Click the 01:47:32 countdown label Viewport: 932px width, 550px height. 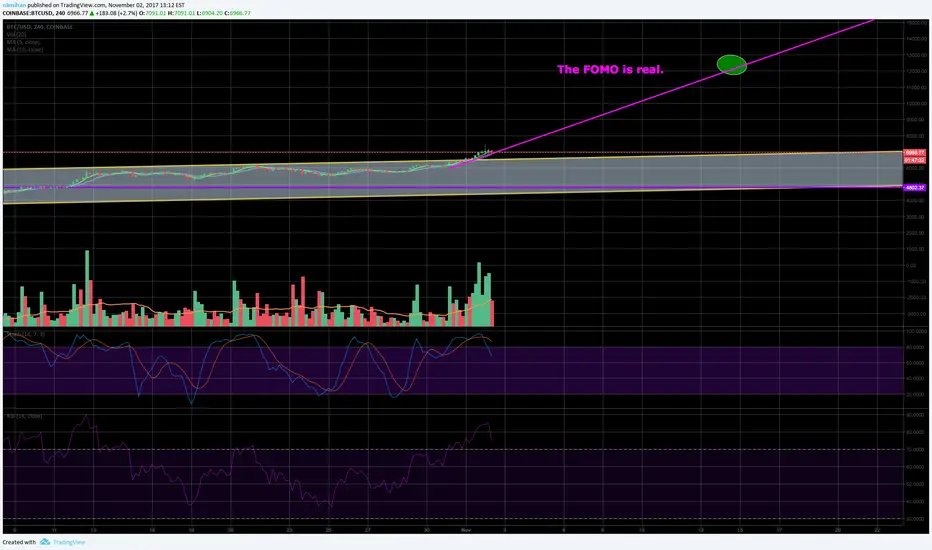coord(914,160)
